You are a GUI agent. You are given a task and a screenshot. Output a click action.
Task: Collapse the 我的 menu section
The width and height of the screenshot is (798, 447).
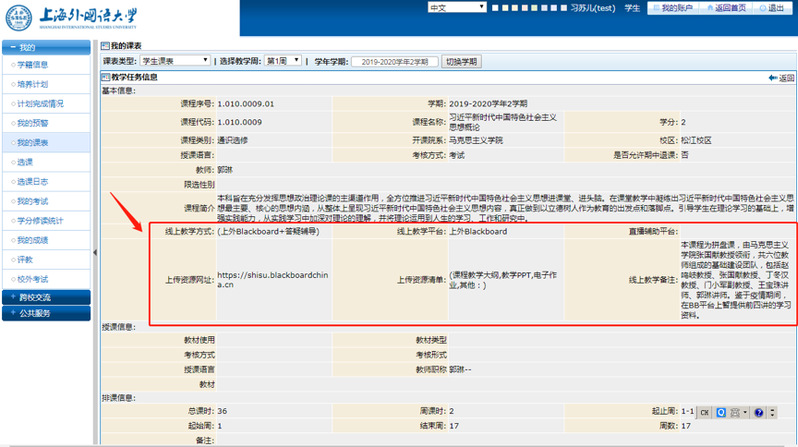(47, 47)
